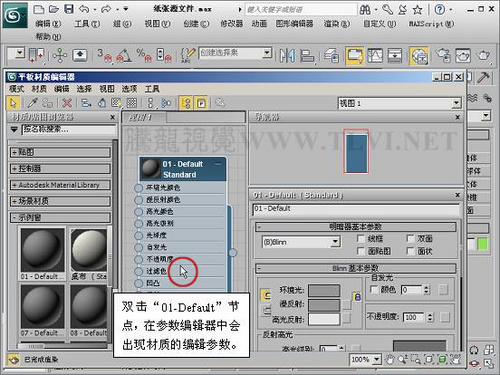The width and height of the screenshot is (500, 375).
Task: Open the Help question mark icon
Action: [x=440, y=9]
